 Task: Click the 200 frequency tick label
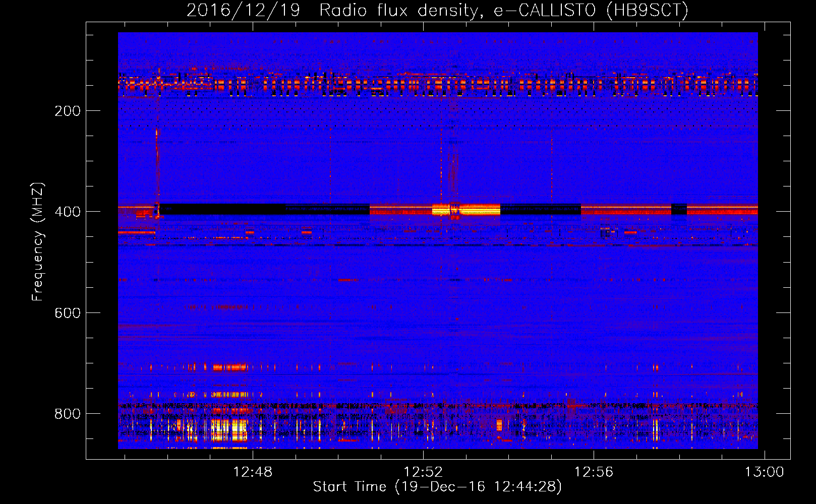(x=68, y=111)
